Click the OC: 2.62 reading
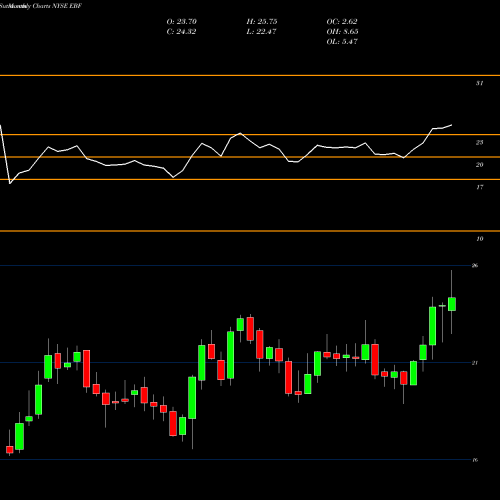 342,22
